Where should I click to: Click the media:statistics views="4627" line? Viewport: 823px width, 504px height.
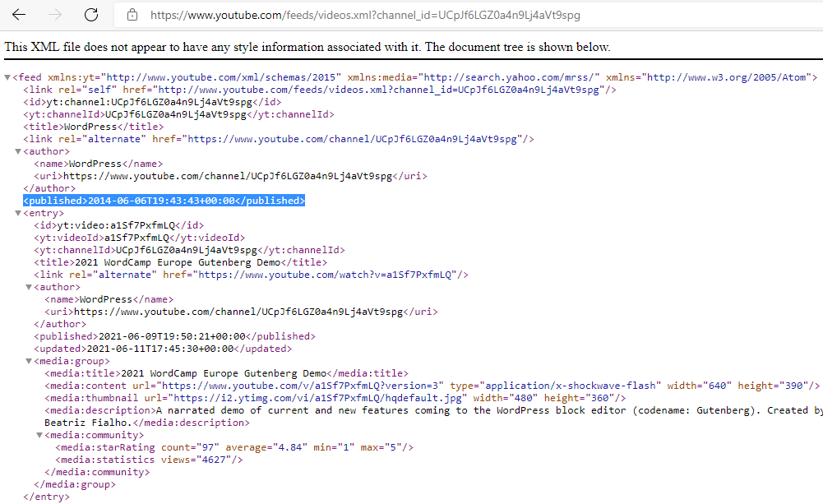[149, 460]
